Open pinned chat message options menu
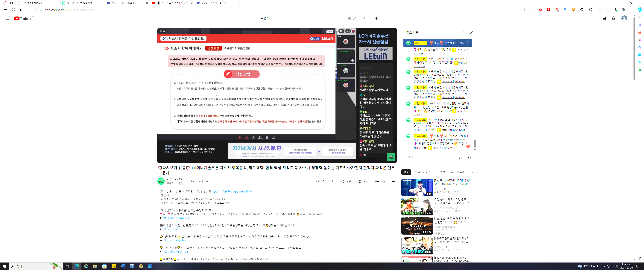 point(467,43)
